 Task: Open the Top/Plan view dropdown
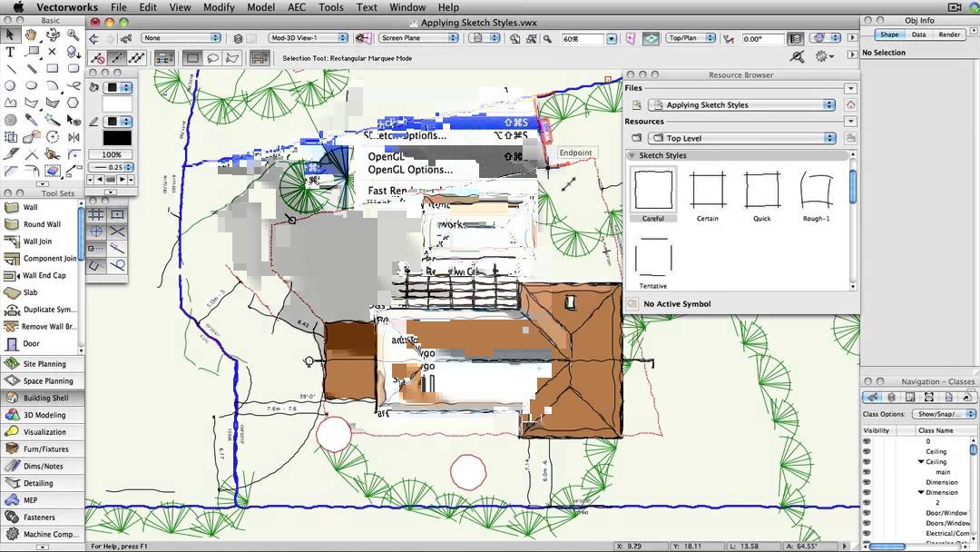click(691, 38)
